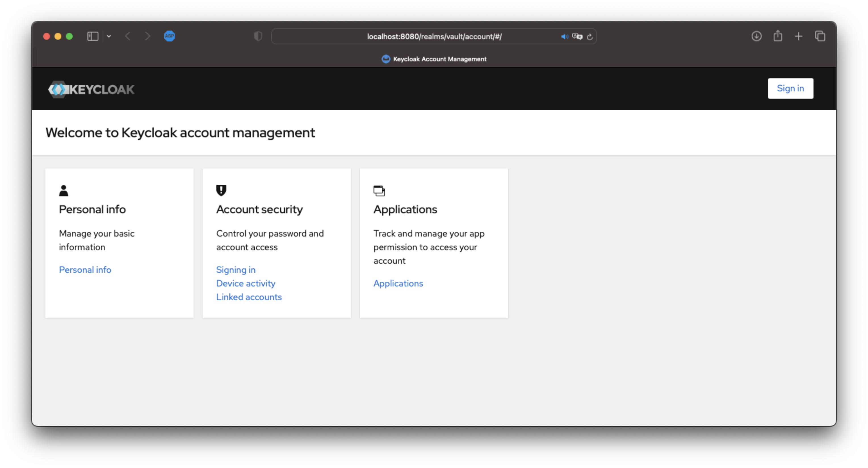Open the Device activity link
Viewport: 868px width, 468px height.
click(246, 283)
